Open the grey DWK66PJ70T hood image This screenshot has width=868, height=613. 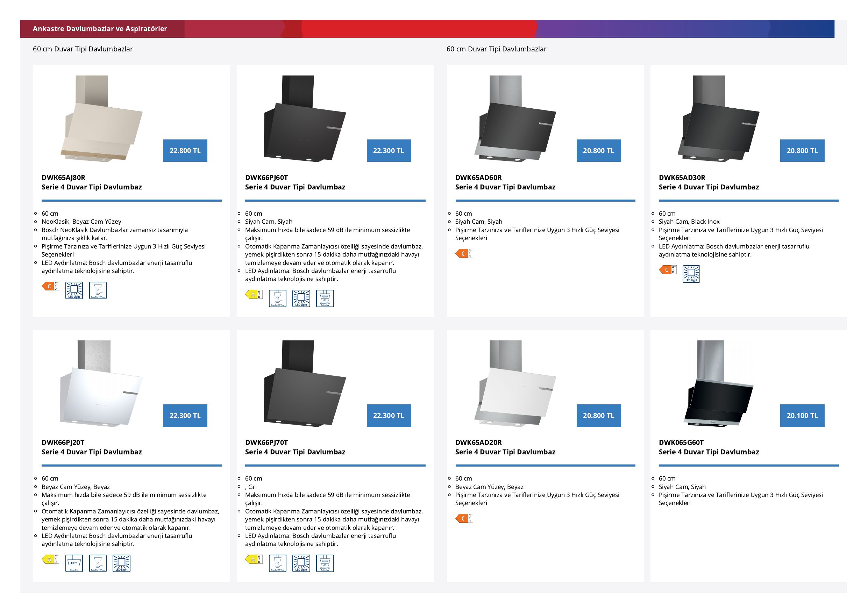point(305,384)
